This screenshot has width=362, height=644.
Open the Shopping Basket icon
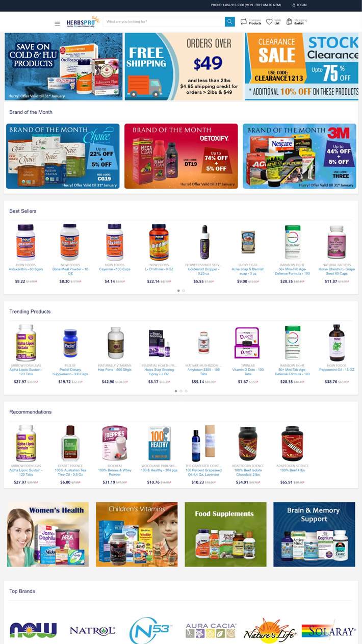pos(289,22)
